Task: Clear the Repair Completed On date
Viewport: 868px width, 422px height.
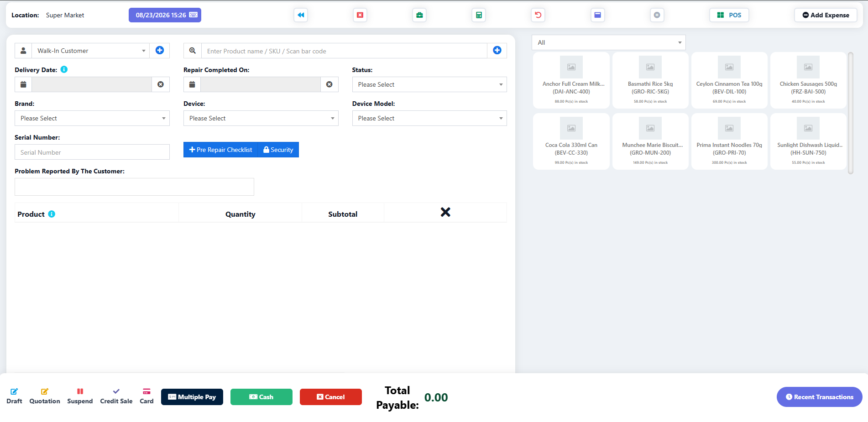Action: coord(329,84)
